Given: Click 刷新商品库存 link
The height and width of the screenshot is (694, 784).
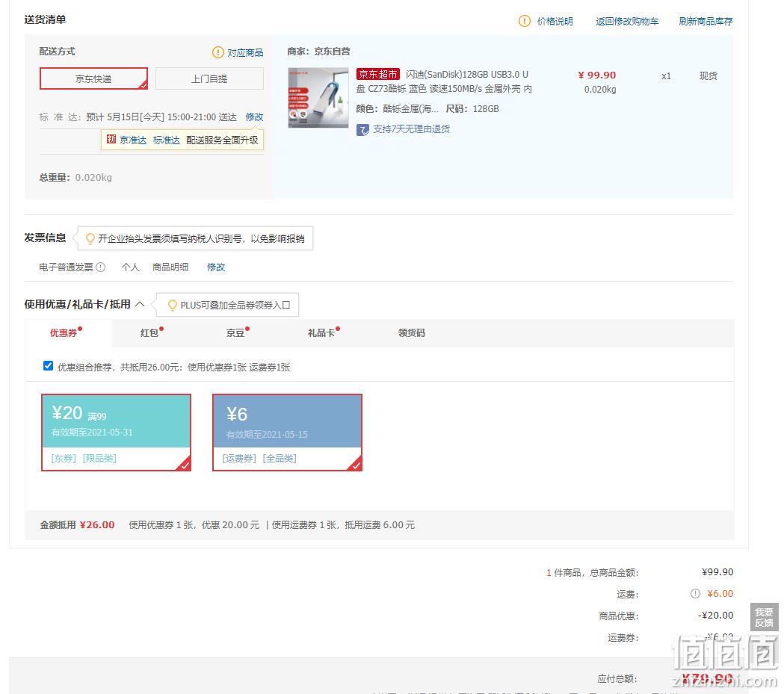Looking at the screenshot, I should 706,21.
